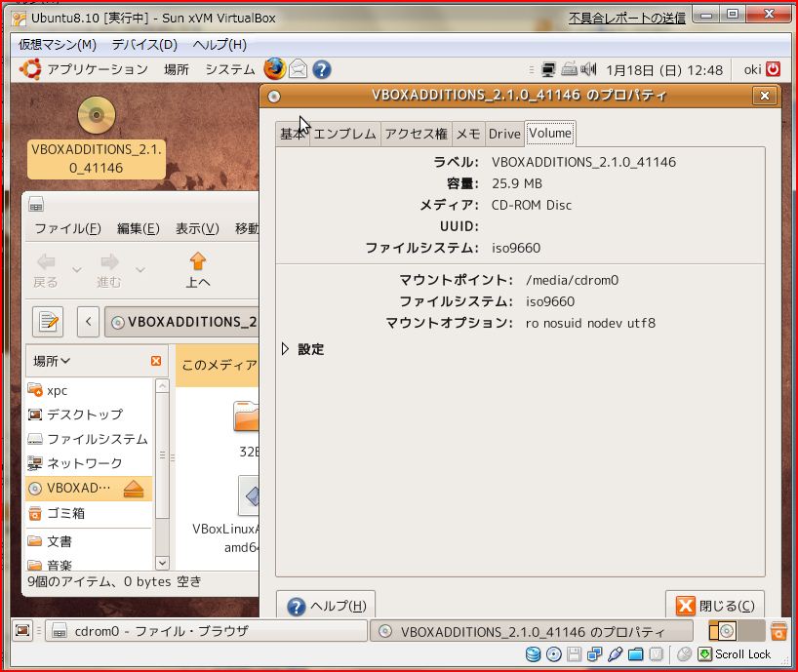Viewport: 798px width, 672px height.
Task: Select ゴミ箱 in Places sidebar
Action: (x=89, y=513)
